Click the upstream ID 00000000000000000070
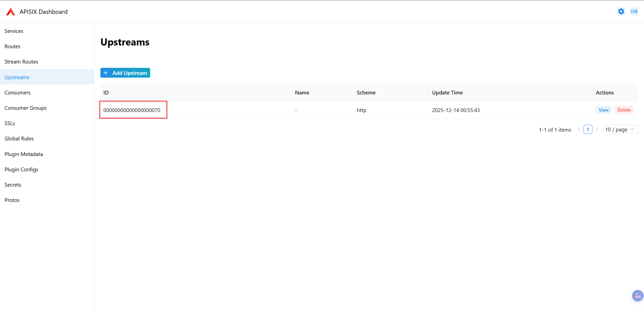The width and height of the screenshot is (644, 311). (x=132, y=110)
